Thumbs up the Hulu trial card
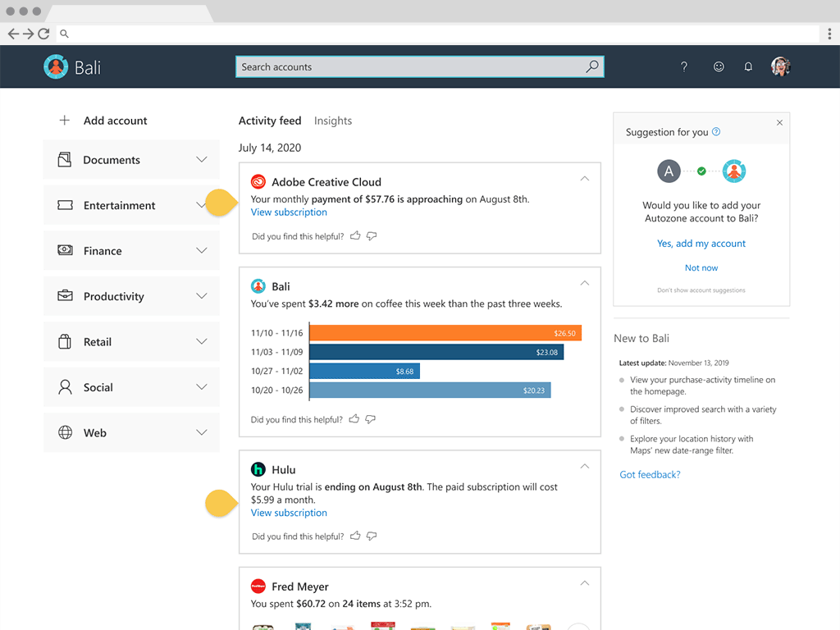 point(355,535)
